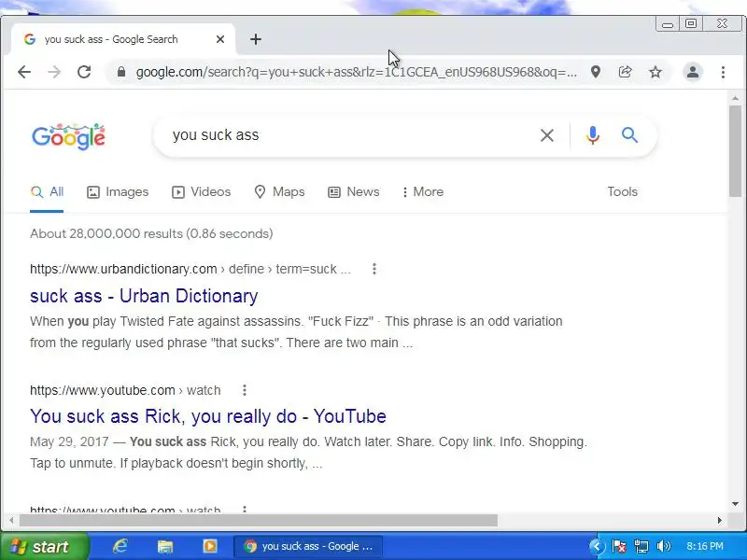Click the urbandictionary.com result URL

[x=190, y=269]
